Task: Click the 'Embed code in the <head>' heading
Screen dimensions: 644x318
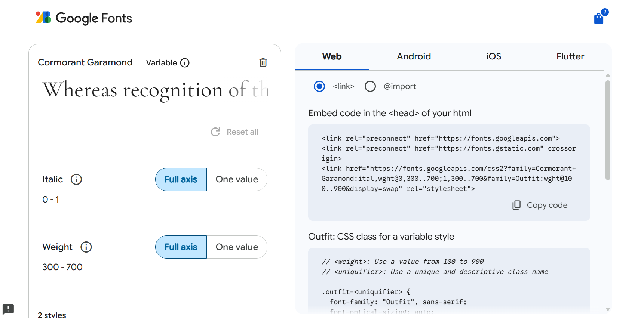Action: pyautogui.click(x=390, y=113)
